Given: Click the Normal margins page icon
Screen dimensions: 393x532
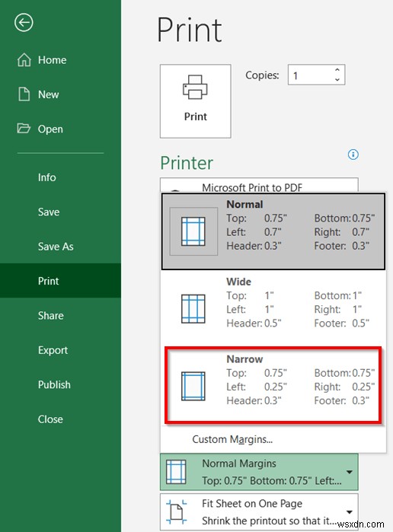Looking at the screenshot, I should tap(193, 231).
